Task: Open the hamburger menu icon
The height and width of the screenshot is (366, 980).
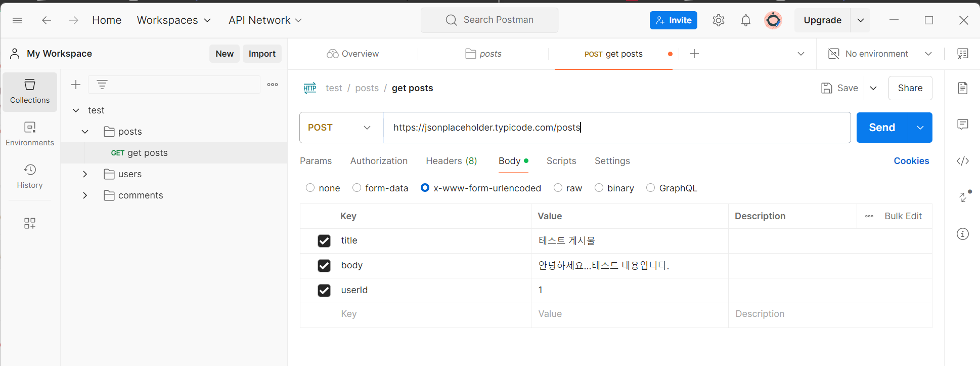Action: 17,20
